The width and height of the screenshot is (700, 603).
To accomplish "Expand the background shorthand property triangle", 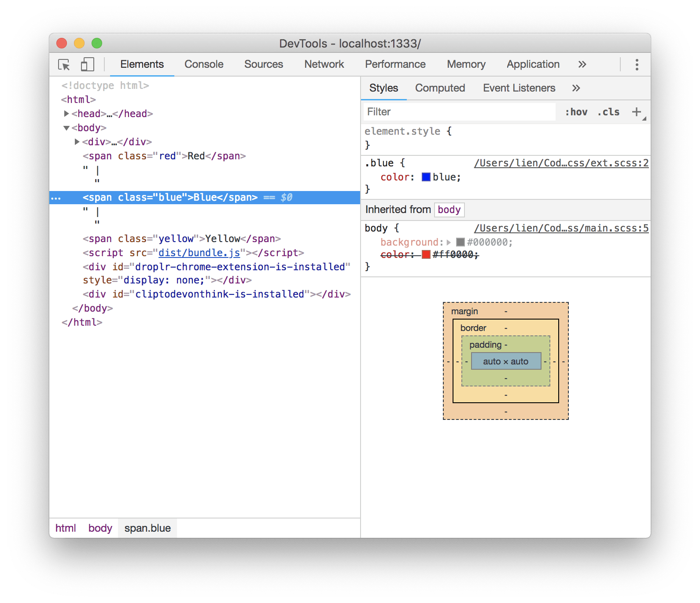I will (449, 243).
